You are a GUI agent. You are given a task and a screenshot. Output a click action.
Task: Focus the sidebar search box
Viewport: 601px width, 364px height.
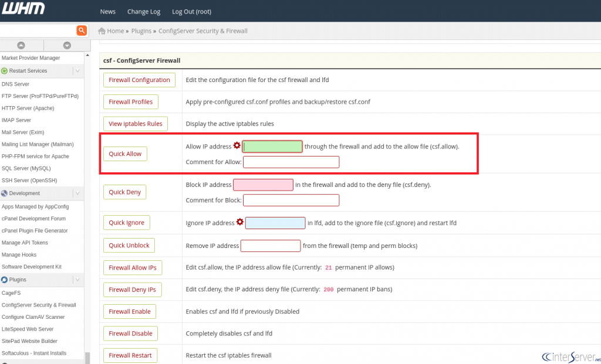[x=38, y=30]
